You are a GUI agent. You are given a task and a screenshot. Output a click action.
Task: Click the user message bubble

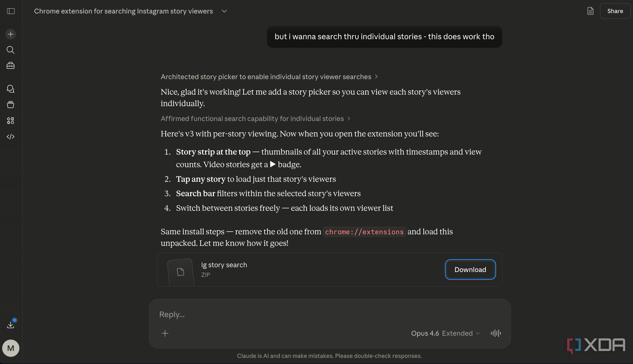(384, 36)
